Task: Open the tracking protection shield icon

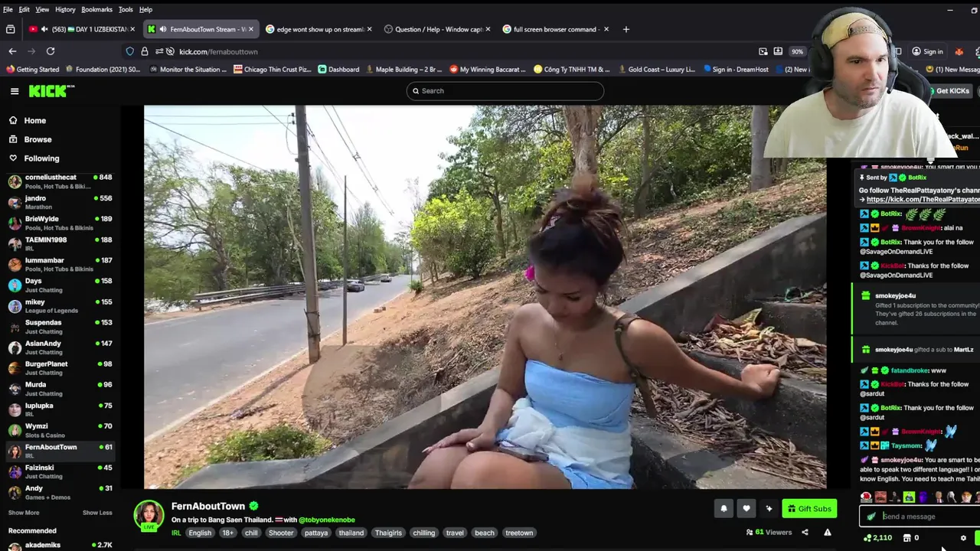Action: 130,51
